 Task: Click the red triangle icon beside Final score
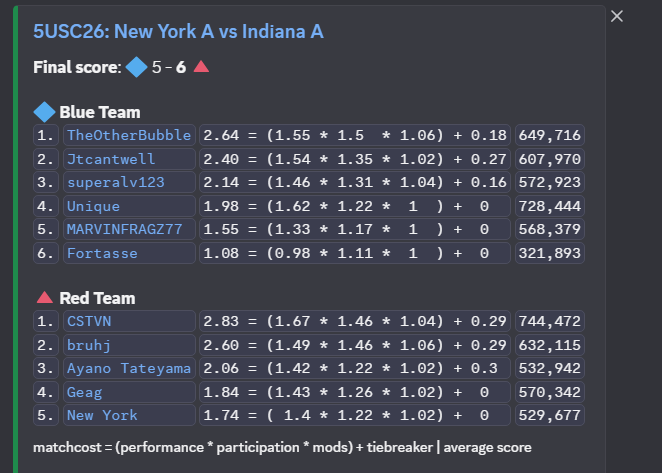[x=201, y=67]
